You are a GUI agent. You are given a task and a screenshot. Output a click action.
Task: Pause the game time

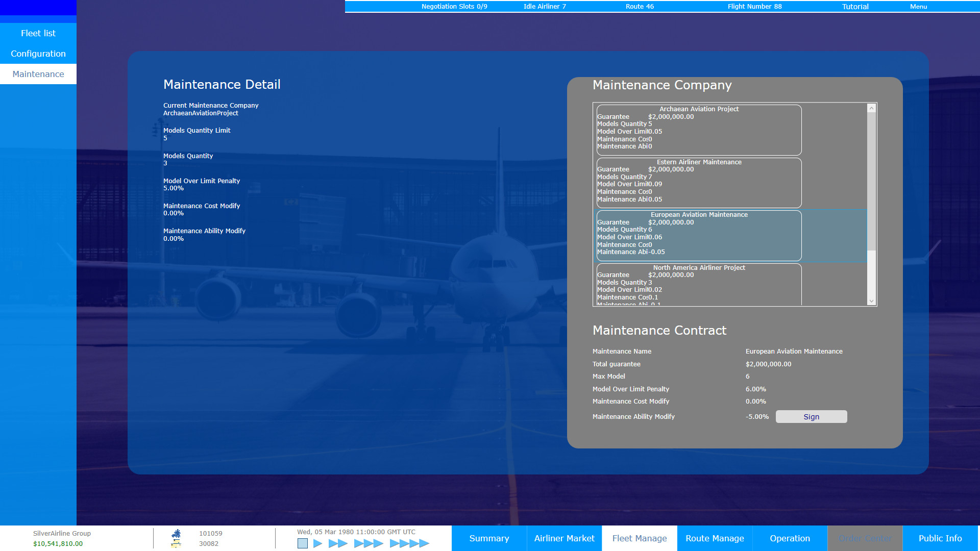point(303,543)
